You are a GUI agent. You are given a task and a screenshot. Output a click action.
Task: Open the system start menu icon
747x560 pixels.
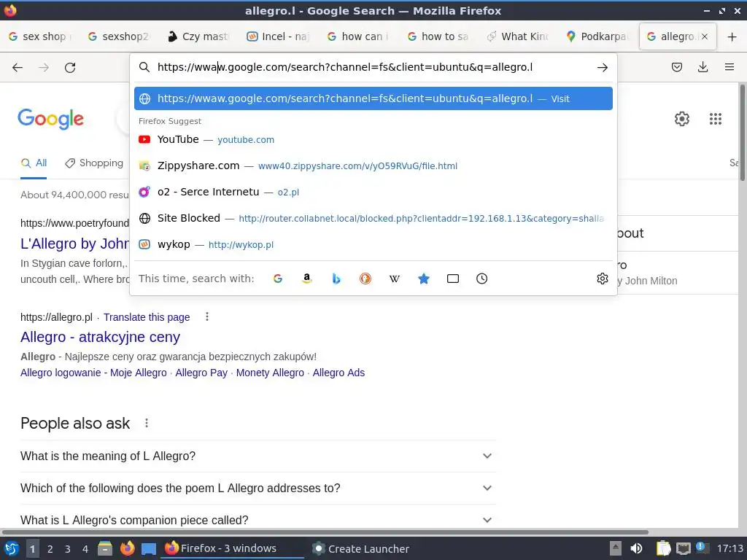[x=11, y=548]
